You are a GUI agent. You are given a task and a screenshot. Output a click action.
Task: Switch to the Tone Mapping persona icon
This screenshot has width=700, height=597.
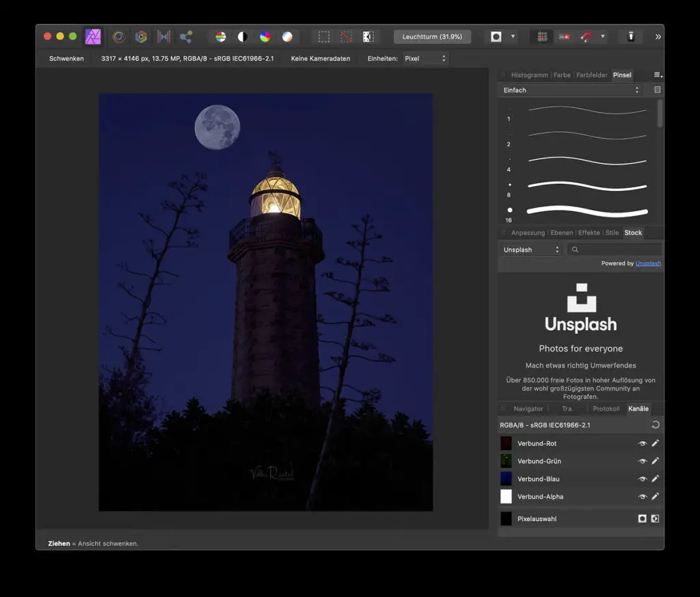click(164, 37)
